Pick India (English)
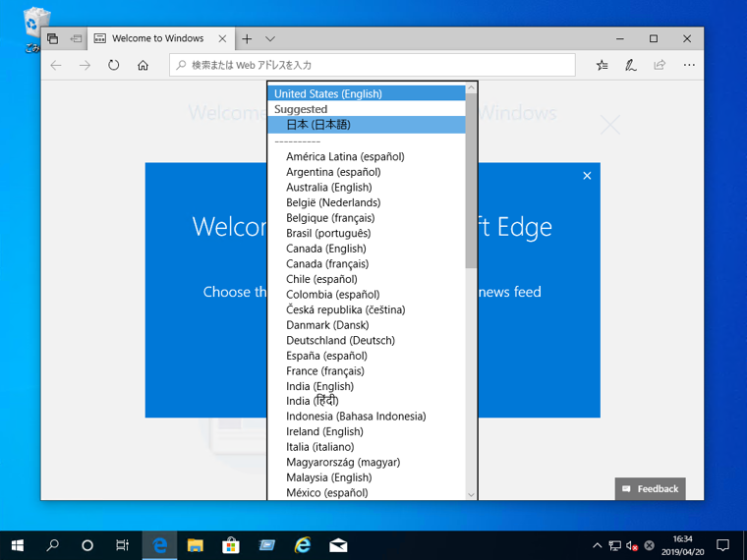The image size is (747, 560). click(x=367, y=386)
